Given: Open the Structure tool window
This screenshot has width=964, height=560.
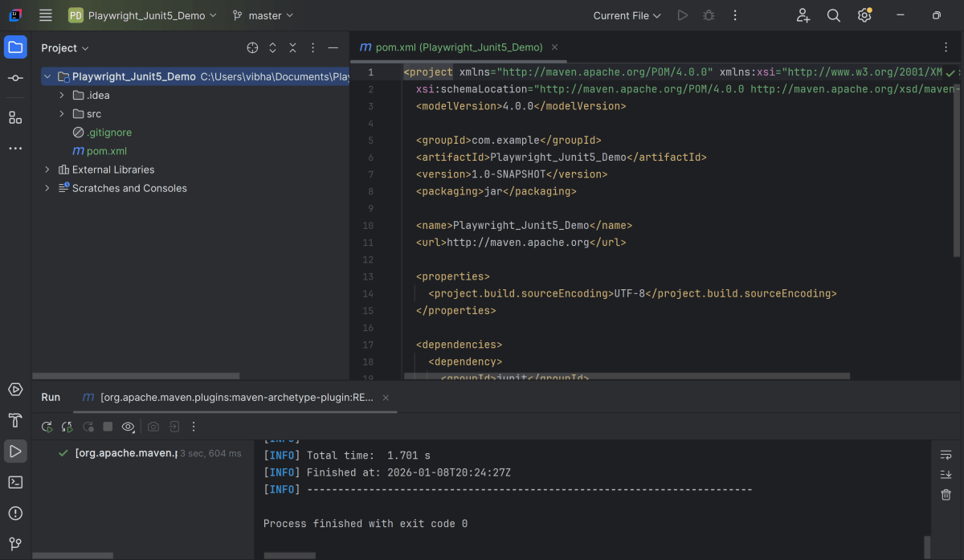Looking at the screenshot, I should (15, 118).
